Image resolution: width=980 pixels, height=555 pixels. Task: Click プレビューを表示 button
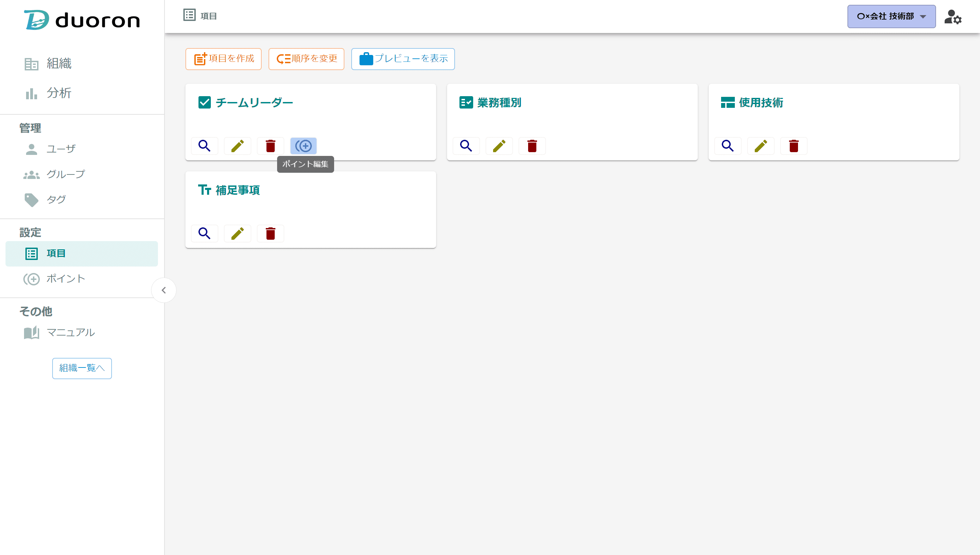tap(403, 59)
